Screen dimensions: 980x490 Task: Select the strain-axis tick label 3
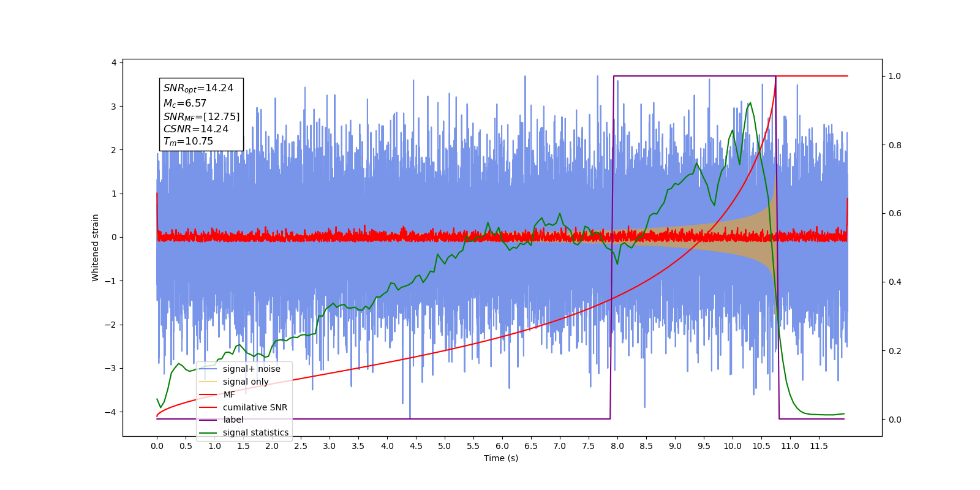tap(114, 107)
